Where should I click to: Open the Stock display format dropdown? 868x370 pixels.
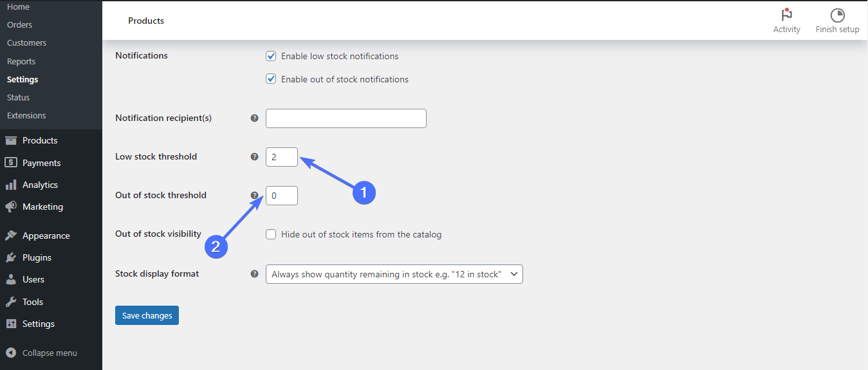tap(394, 274)
